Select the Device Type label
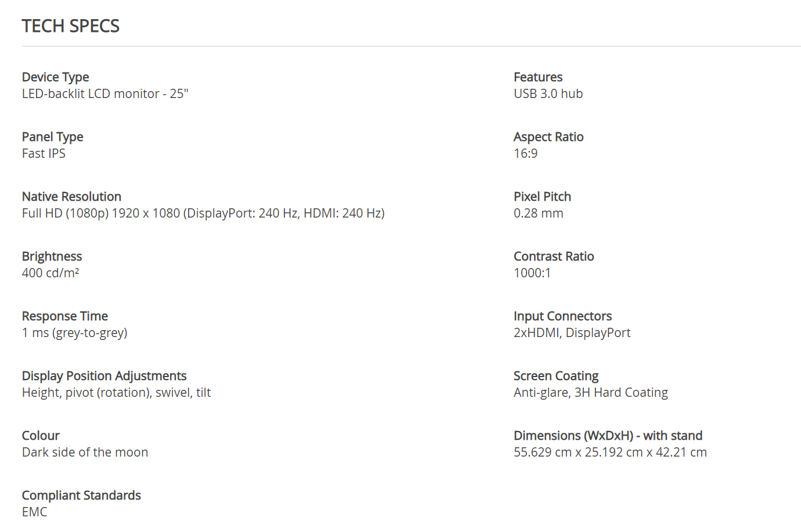The height and width of the screenshot is (532, 801). 56,77
